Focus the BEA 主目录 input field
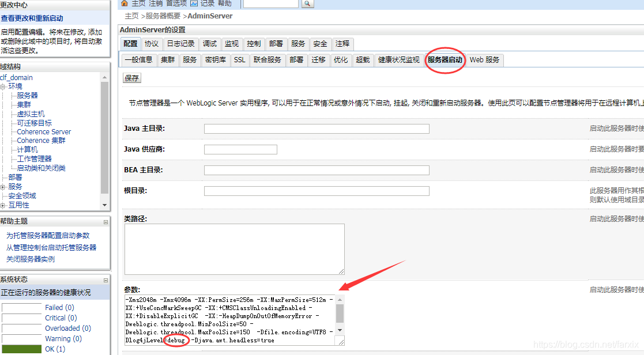Image resolution: width=644 pixels, height=355 pixels. (317, 171)
